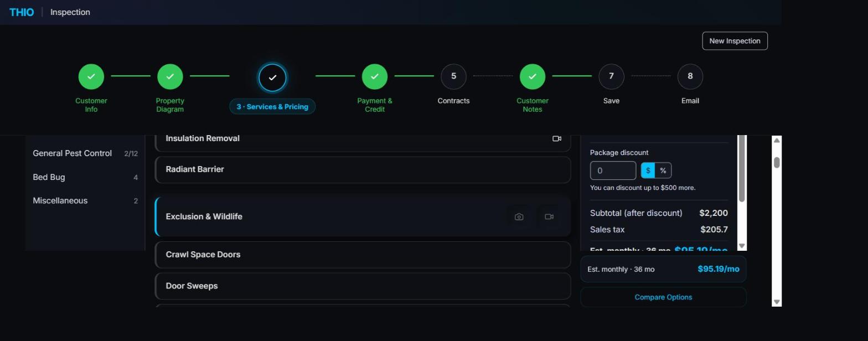The image size is (868, 341).
Task: Click the Email step label
Action: click(690, 101)
